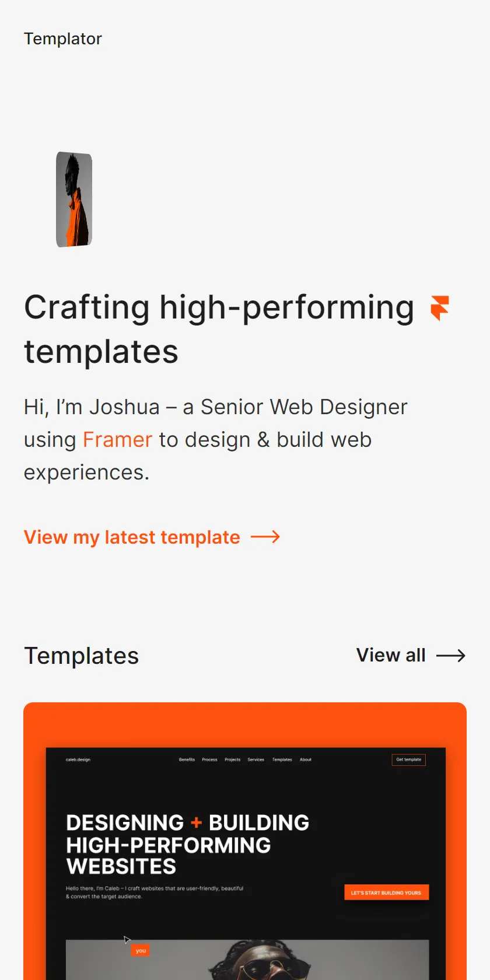Image resolution: width=490 pixels, height=980 pixels.
Task: Click caleb.design logo in the preview
Action: coord(78,759)
